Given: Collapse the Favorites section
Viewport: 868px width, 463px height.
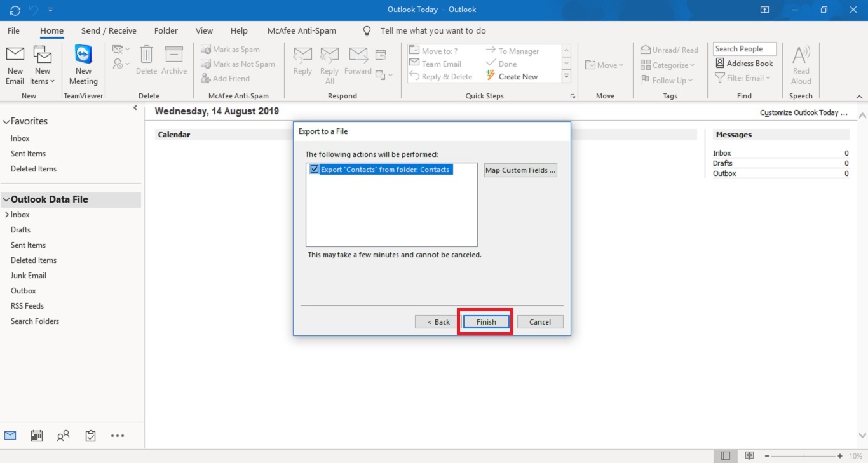Looking at the screenshot, I should [x=6, y=121].
